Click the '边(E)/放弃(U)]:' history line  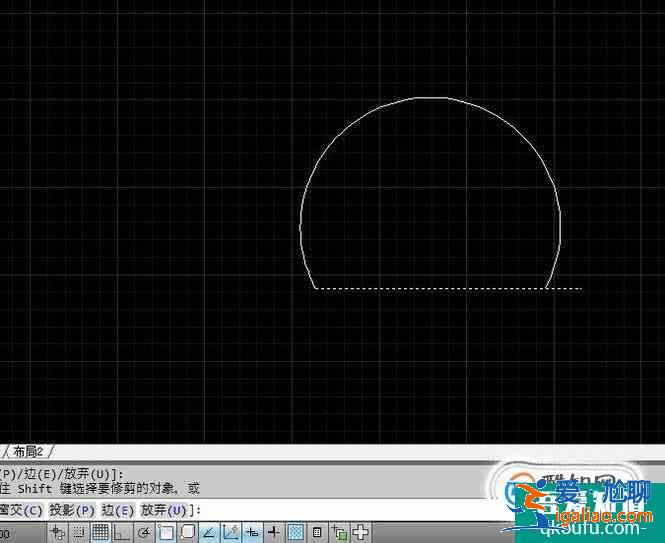61,474
